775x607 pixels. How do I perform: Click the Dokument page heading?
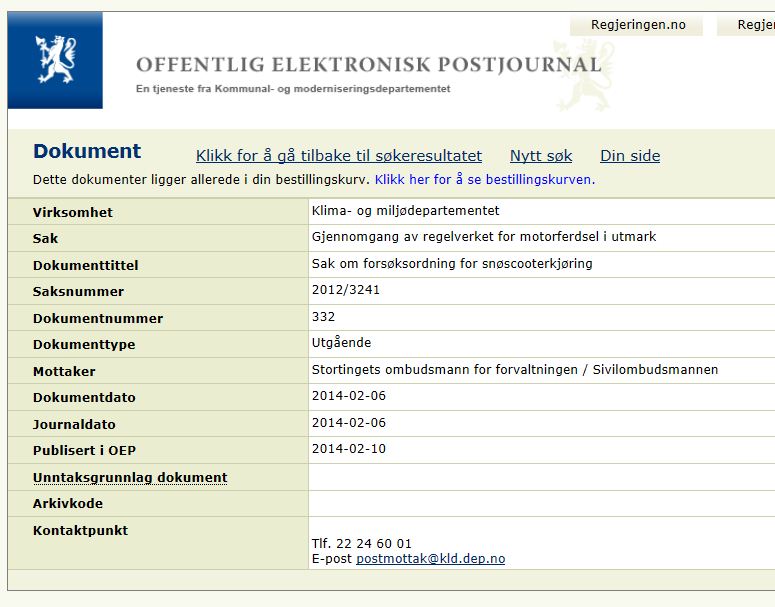point(87,152)
